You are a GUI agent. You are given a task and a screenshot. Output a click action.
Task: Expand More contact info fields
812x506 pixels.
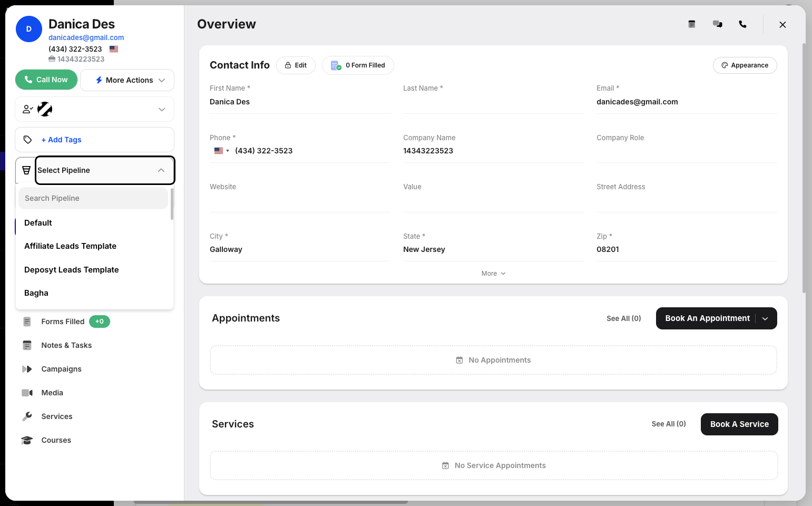click(x=493, y=274)
